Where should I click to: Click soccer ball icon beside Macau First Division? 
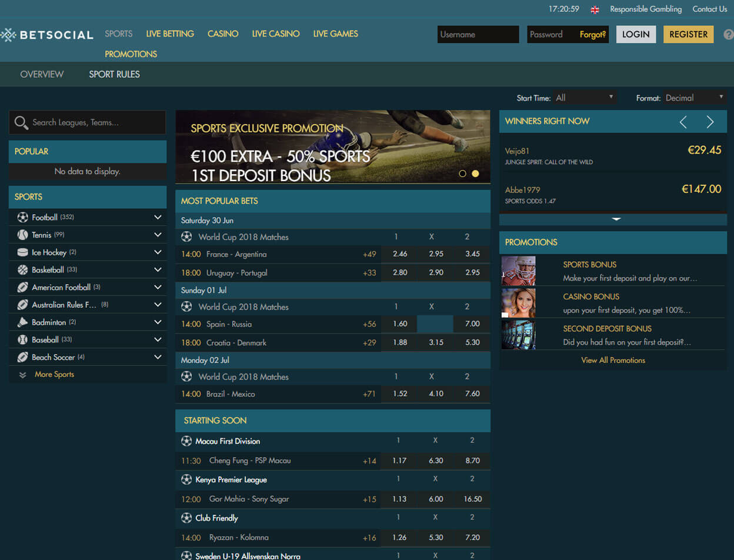click(186, 441)
